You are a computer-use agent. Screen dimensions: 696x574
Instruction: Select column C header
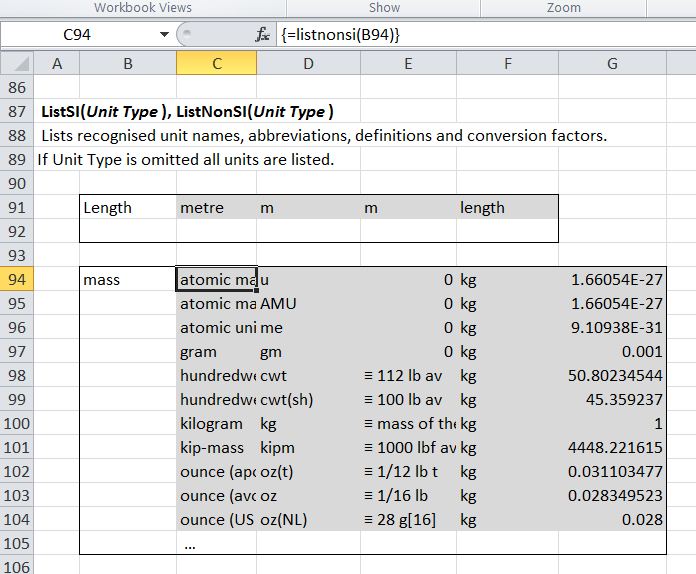(x=216, y=64)
